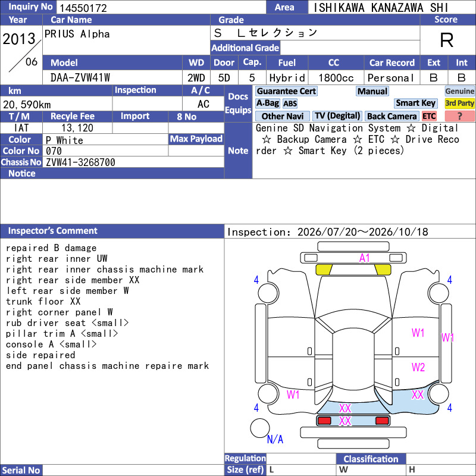Click the Other Navi badge
476x476 pixels.
click(282, 116)
